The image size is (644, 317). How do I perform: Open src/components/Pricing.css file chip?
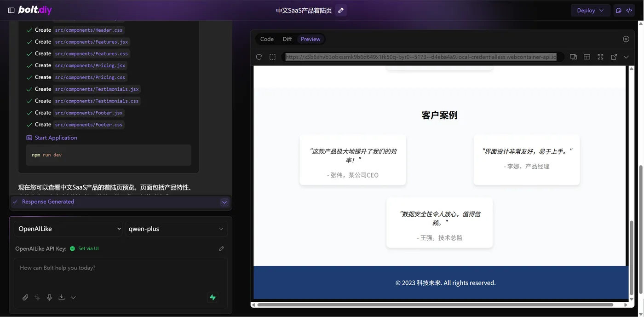pos(90,78)
